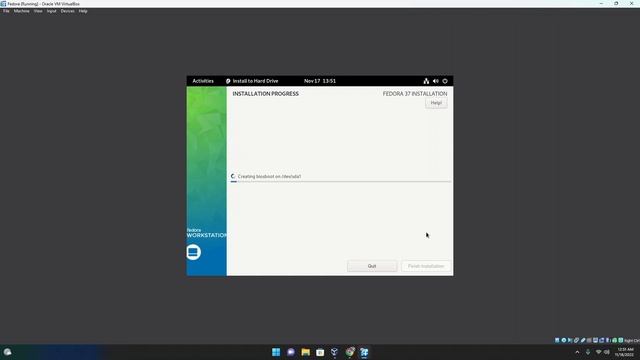Click the microphone tray icon
Viewport: 640px width, 360px height.
pos(588,352)
